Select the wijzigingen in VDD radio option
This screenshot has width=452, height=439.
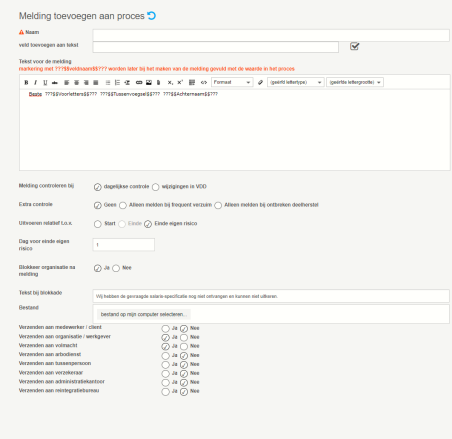(156, 187)
